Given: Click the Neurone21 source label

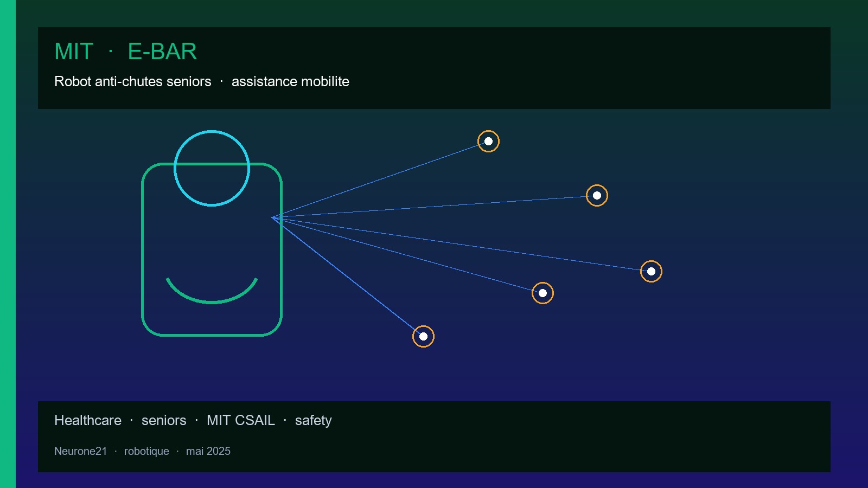Looking at the screenshot, I should (x=81, y=451).
